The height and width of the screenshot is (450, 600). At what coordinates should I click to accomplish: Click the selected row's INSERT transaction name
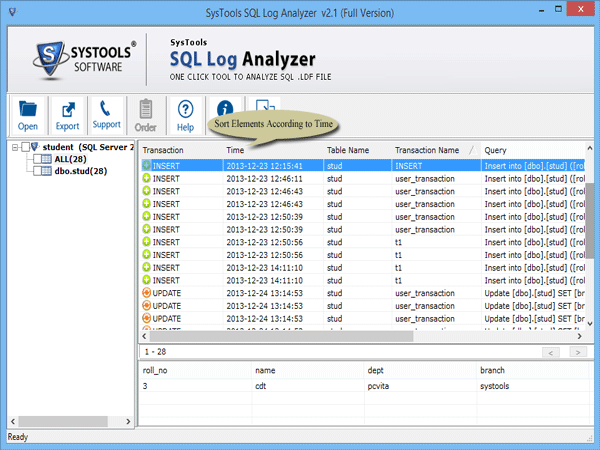tap(409, 166)
